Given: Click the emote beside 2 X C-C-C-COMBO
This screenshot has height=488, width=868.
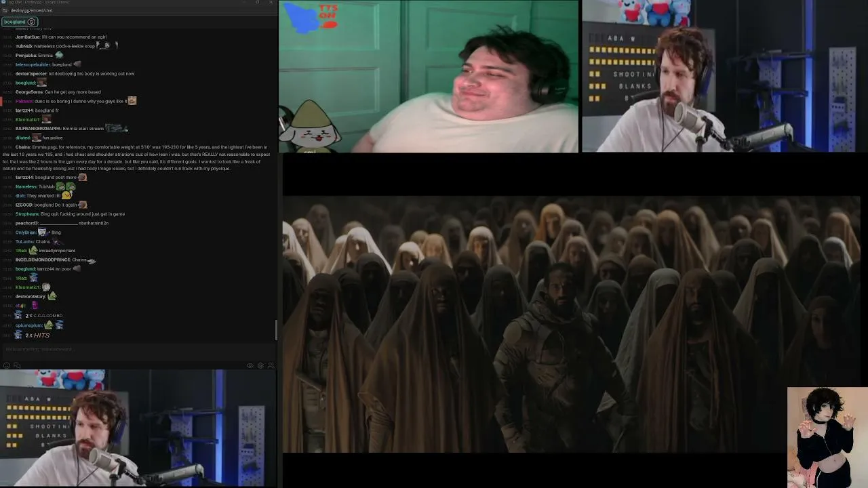Looking at the screenshot, I should 18,315.
